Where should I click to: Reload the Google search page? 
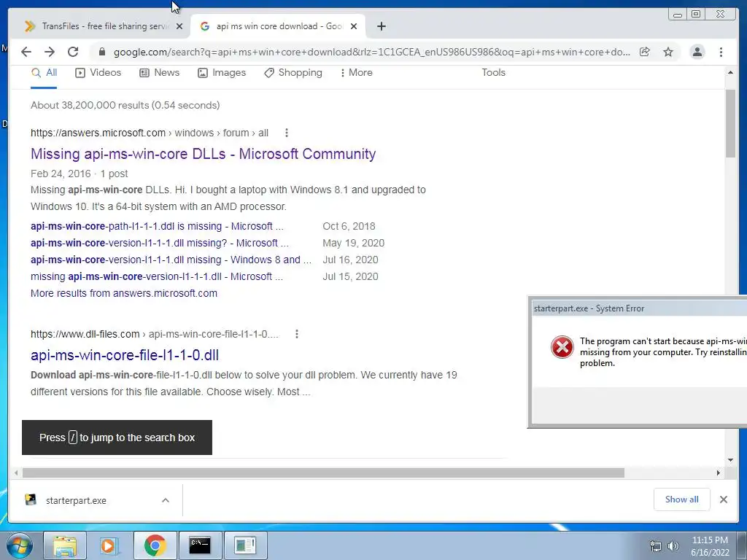(x=73, y=52)
